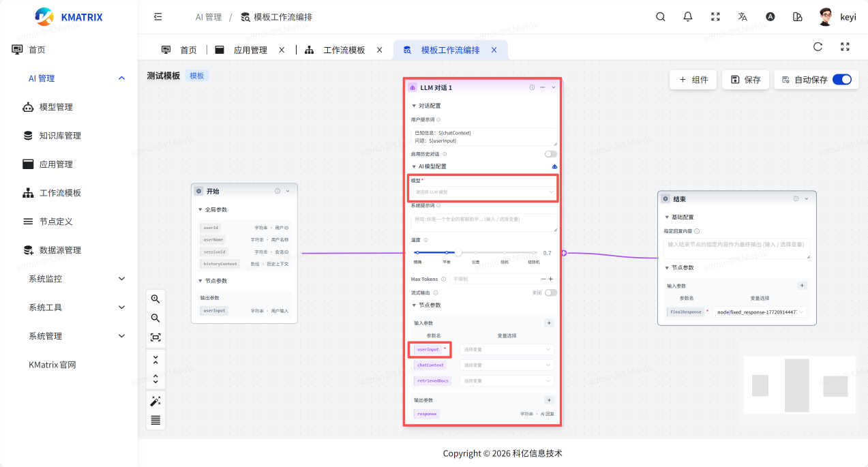
Task: Zoom in on the workflow canvas
Action: pos(155,299)
